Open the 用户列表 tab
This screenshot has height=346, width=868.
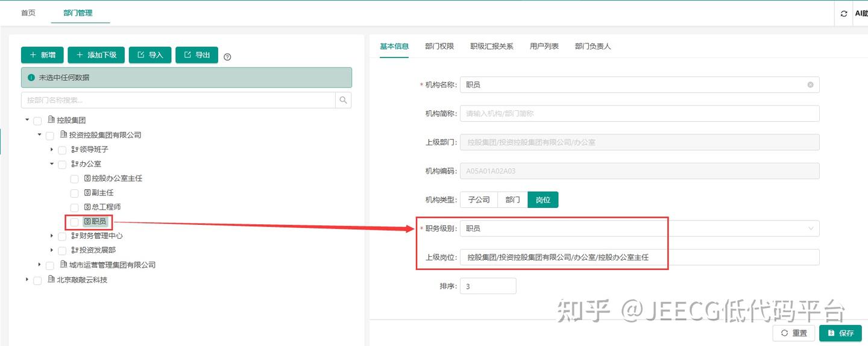[x=544, y=46]
